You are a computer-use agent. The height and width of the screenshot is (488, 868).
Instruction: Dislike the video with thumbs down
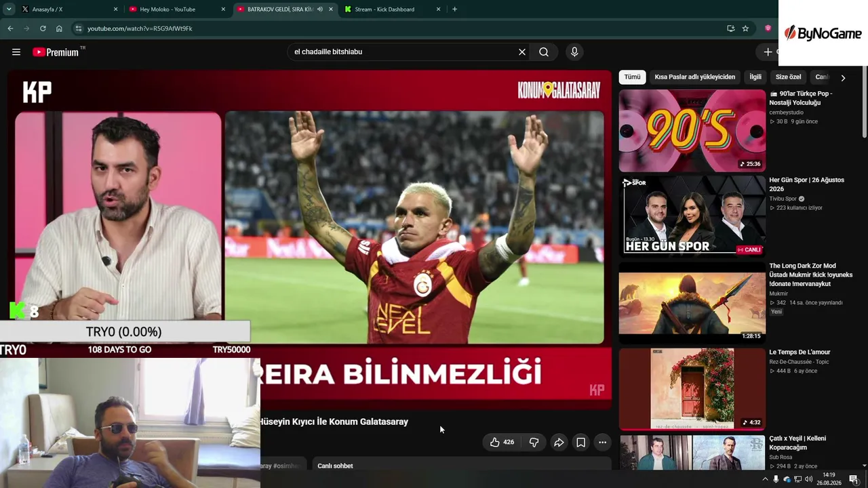534,443
